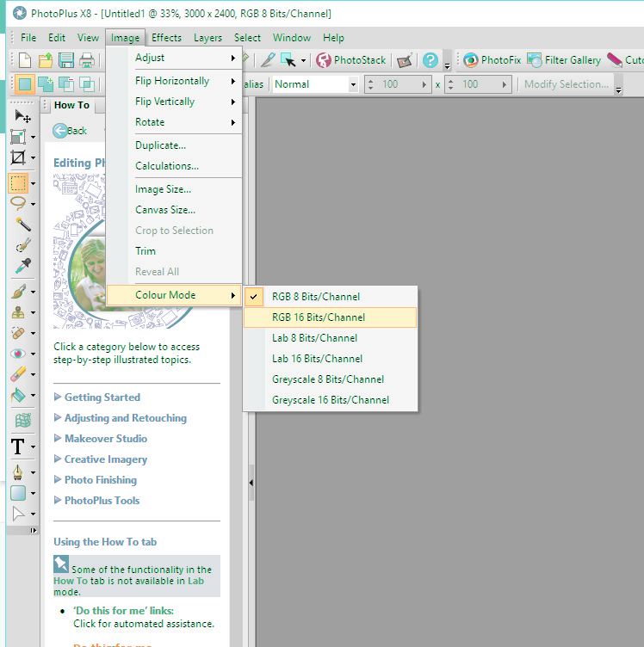Screen dimensions: 644x647
Task: Launch PhotoFix from the toolbar
Action: click(x=492, y=60)
